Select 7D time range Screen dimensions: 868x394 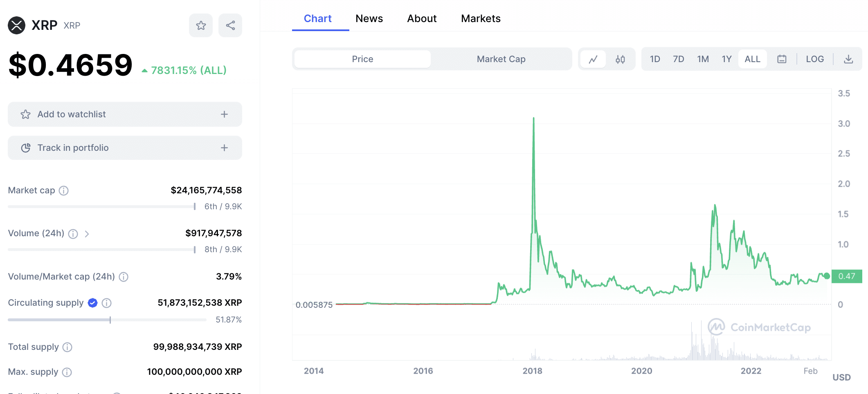[x=679, y=59]
